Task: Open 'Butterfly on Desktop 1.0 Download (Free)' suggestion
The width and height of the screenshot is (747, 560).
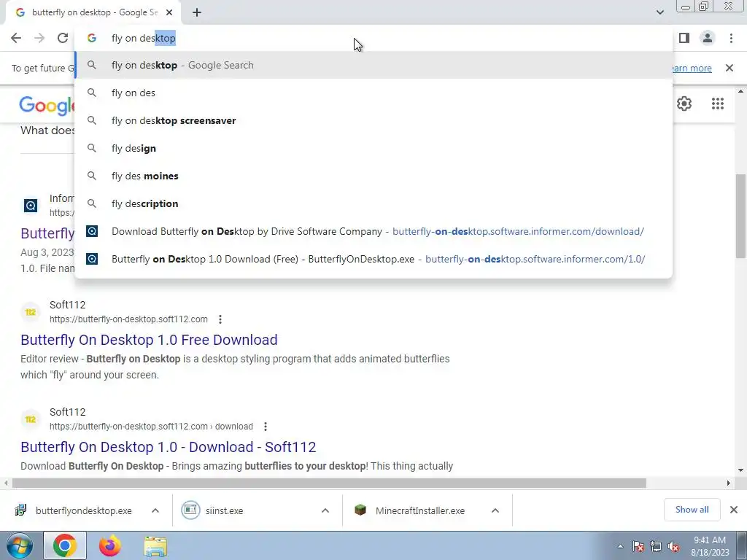Action: pos(373,259)
